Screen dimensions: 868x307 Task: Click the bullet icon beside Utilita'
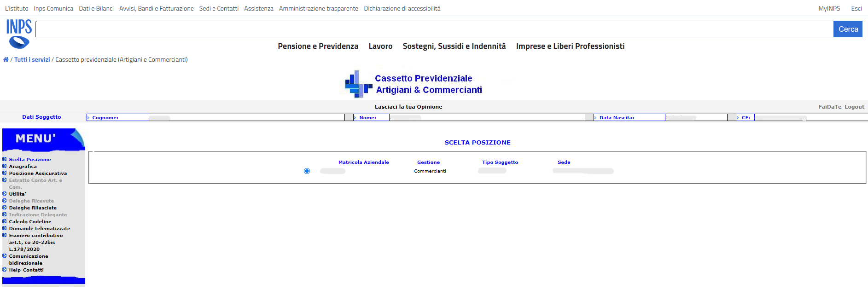(5, 194)
